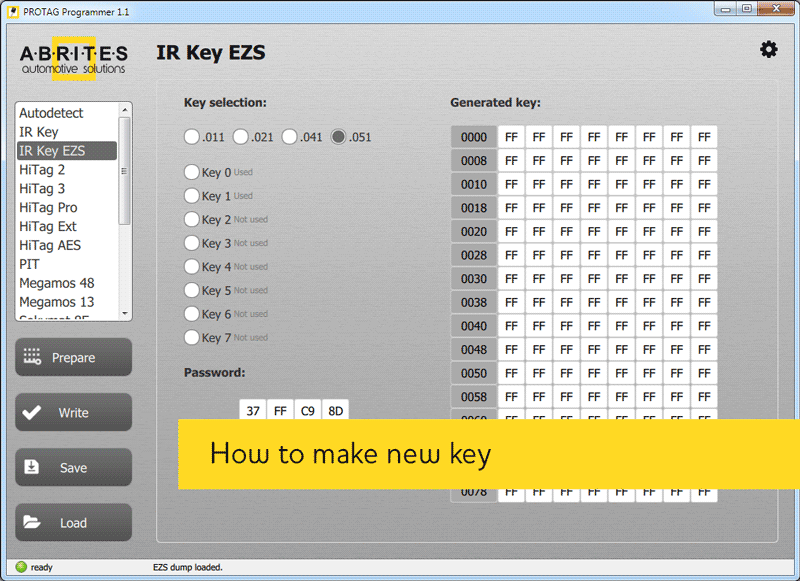The width and height of the screenshot is (800, 581).
Task: Click the Load button
Action: (73, 522)
